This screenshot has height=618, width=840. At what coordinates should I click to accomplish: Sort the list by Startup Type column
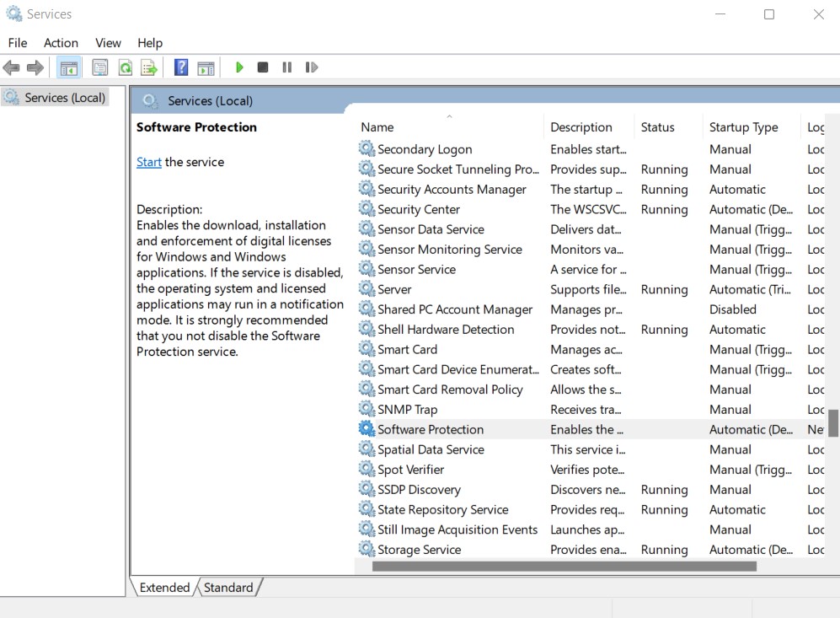tap(743, 127)
